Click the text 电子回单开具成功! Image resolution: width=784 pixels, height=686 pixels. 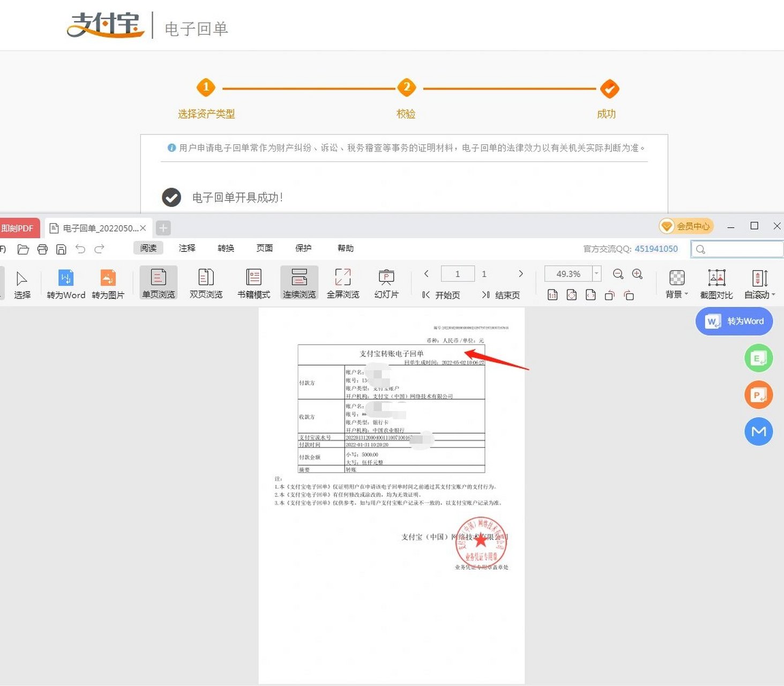click(237, 198)
